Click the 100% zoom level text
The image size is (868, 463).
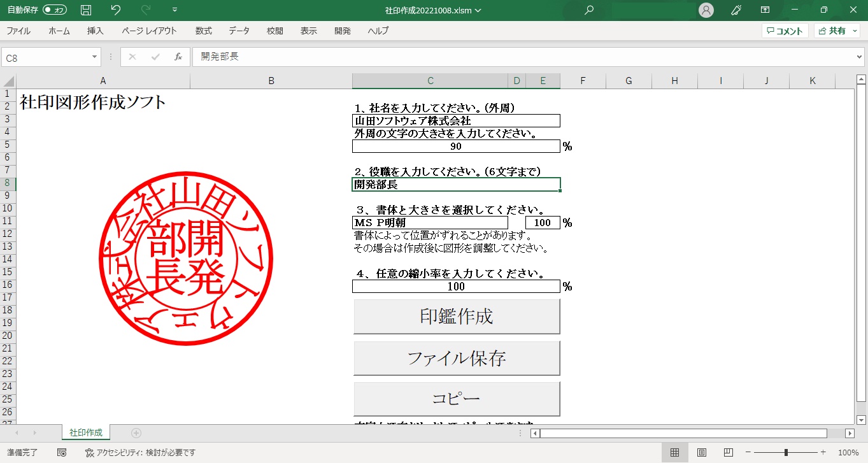pyautogui.click(x=848, y=452)
